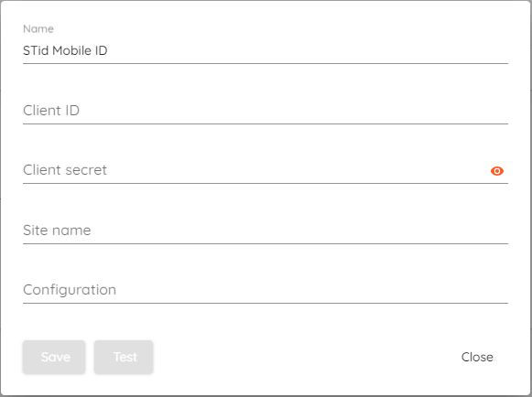532x397 pixels.
Task: Click the Client ID placeholder text
Action: click(51, 111)
